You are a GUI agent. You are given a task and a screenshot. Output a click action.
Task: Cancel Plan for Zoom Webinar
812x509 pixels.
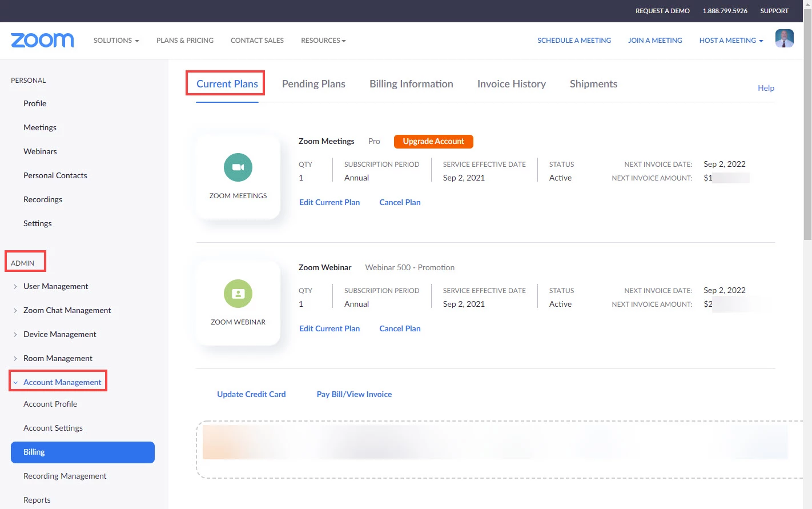coord(400,328)
